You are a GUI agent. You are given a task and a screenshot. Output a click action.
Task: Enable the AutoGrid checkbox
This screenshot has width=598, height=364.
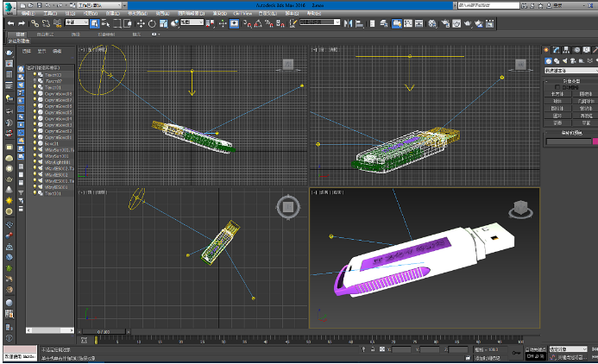558,86
